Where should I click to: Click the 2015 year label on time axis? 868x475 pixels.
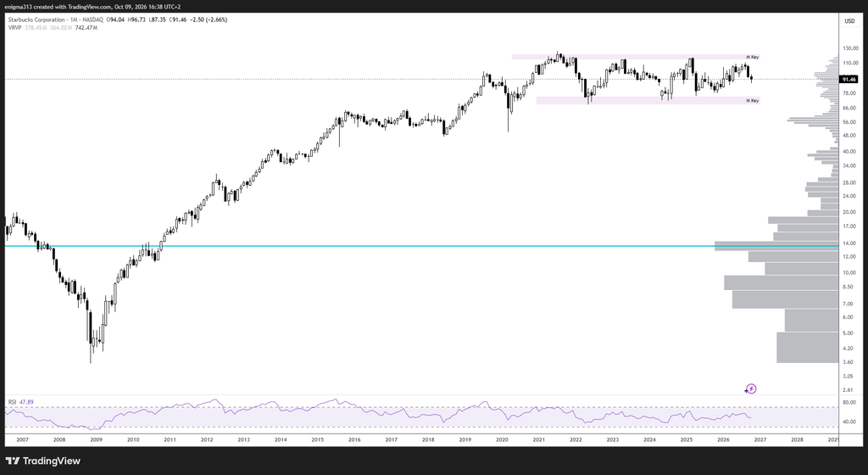point(318,440)
